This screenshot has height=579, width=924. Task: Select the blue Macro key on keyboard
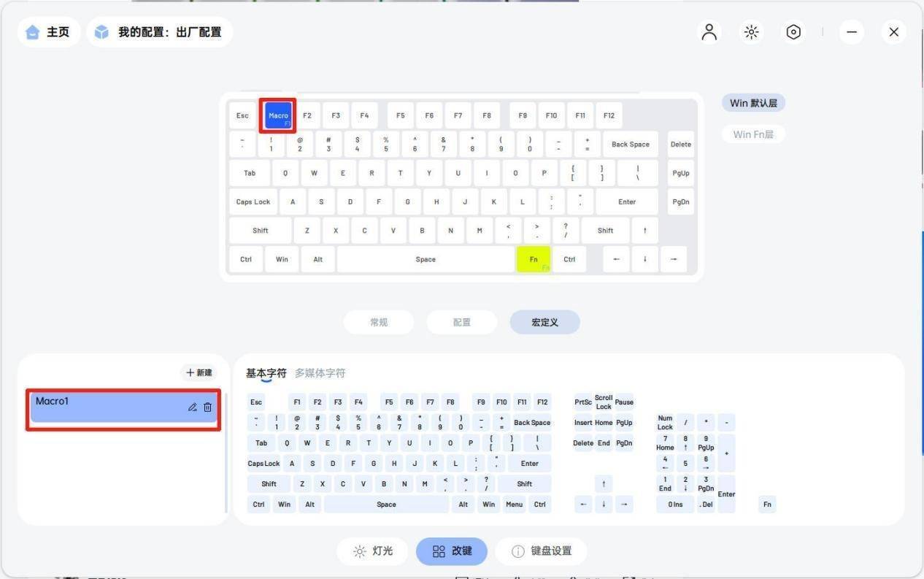click(x=278, y=115)
